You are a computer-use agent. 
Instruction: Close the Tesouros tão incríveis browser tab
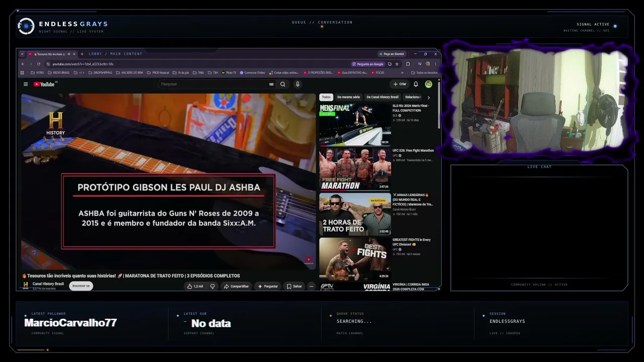tap(74, 54)
